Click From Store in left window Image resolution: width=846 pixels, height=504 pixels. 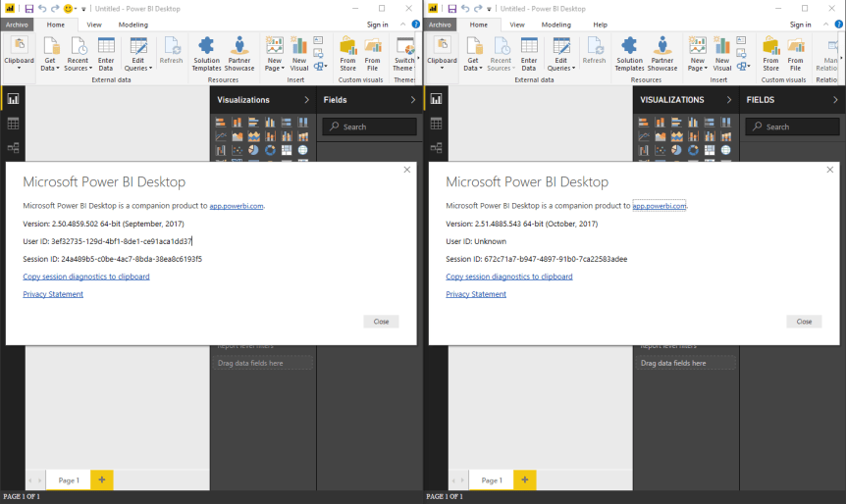[348, 54]
